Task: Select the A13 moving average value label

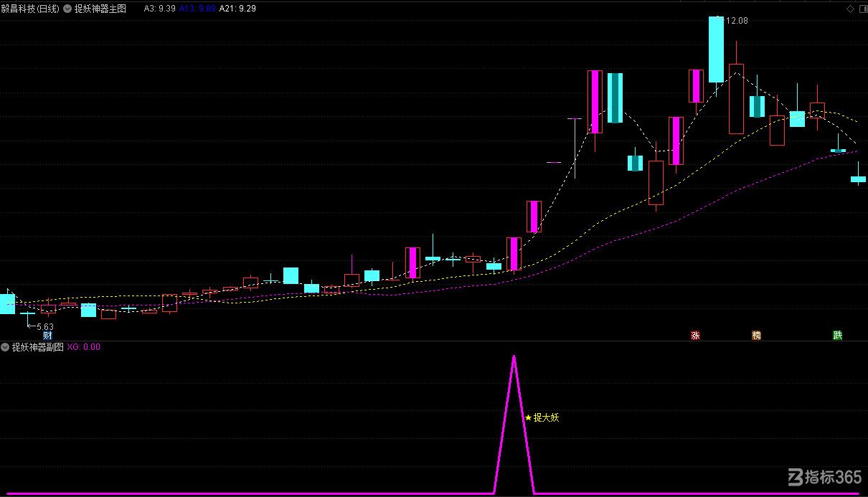Action: click(x=197, y=9)
